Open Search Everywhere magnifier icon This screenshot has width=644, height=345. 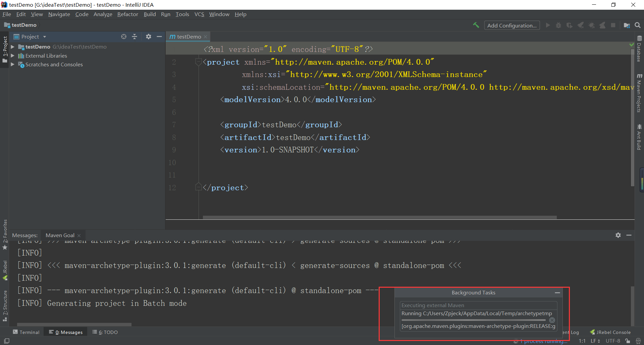tap(638, 25)
